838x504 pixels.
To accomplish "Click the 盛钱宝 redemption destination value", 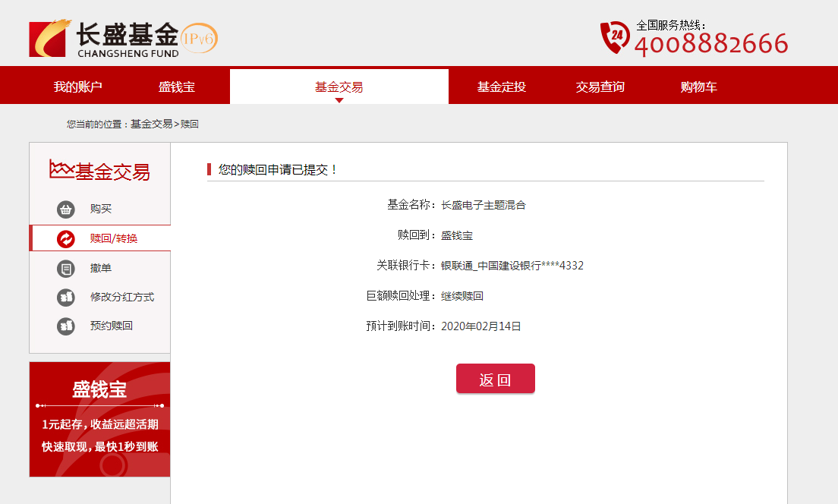I will tap(457, 236).
